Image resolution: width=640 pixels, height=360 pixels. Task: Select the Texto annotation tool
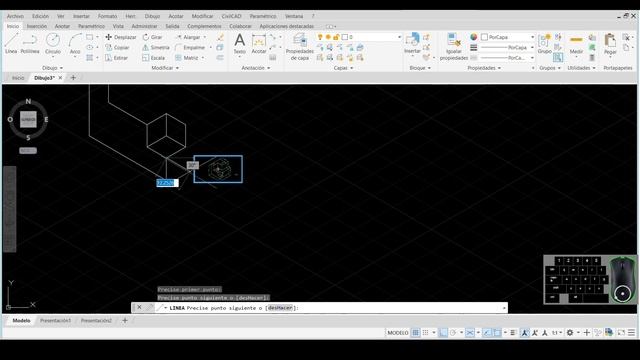tap(240, 44)
